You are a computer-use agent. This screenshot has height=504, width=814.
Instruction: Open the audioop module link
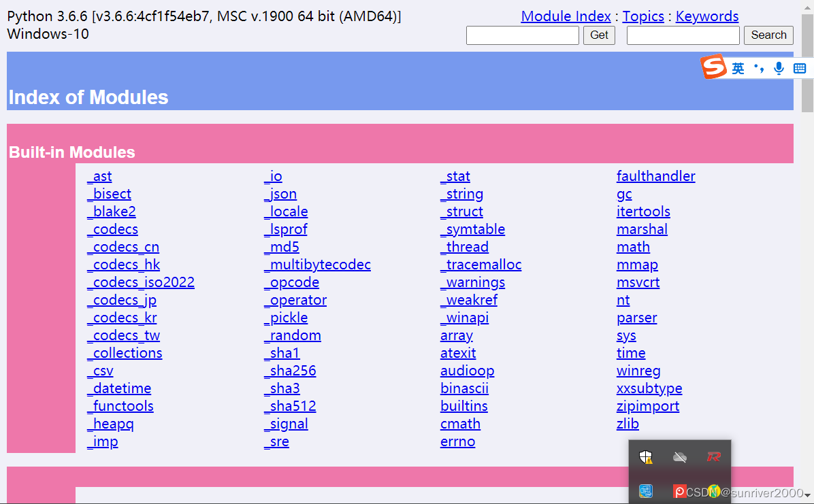coord(467,371)
